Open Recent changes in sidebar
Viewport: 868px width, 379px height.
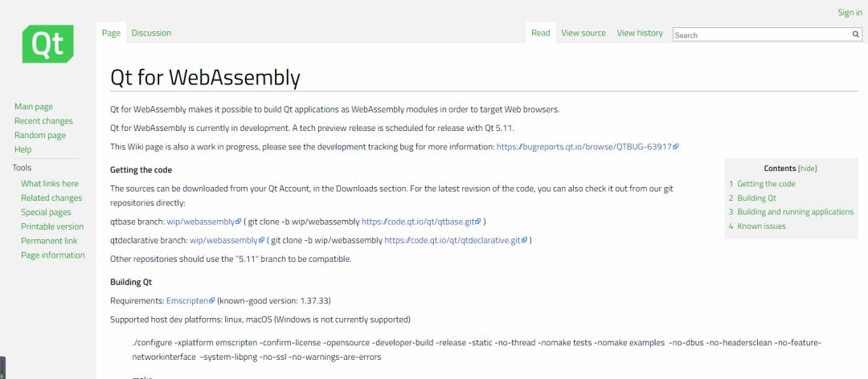pos(43,121)
